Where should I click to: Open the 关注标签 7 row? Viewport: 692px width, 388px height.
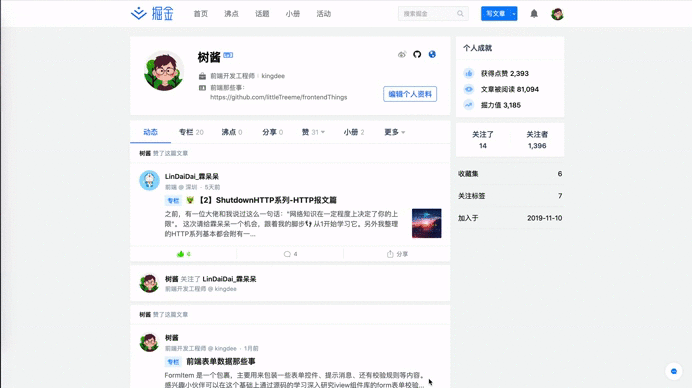(510, 196)
